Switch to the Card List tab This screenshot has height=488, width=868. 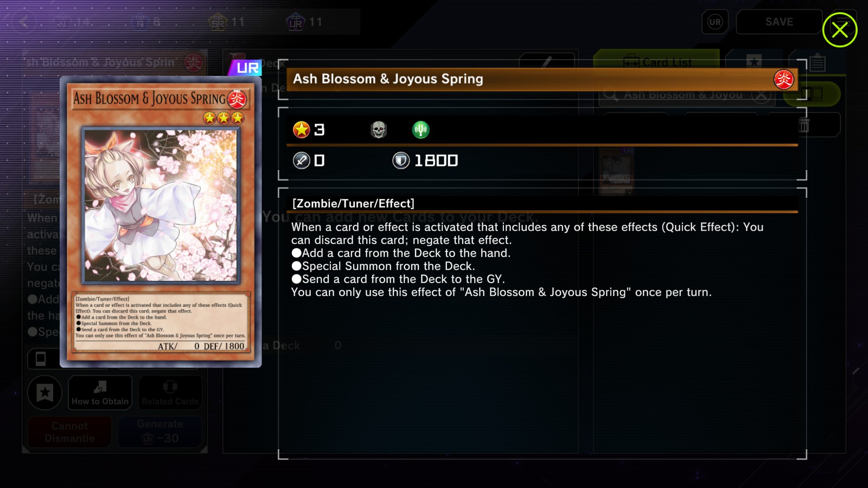pyautogui.click(x=656, y=62)
